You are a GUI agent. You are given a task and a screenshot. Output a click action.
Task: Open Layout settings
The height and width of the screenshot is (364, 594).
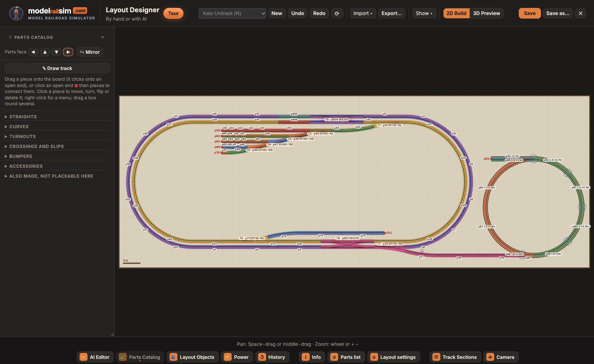[x=394, y=357]
